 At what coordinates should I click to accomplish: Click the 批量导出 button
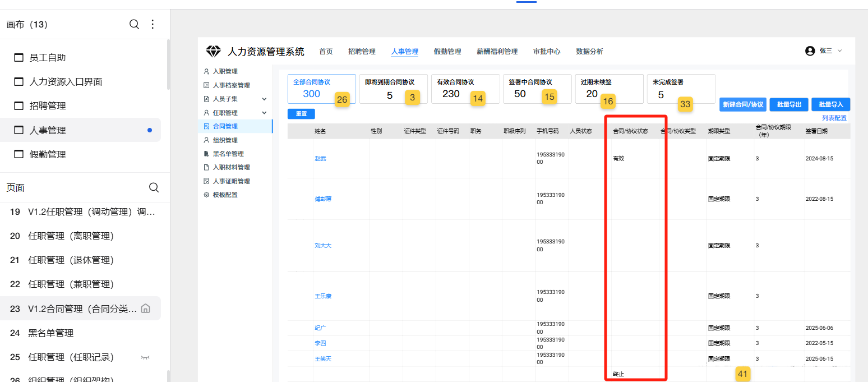tap(788, 104)
